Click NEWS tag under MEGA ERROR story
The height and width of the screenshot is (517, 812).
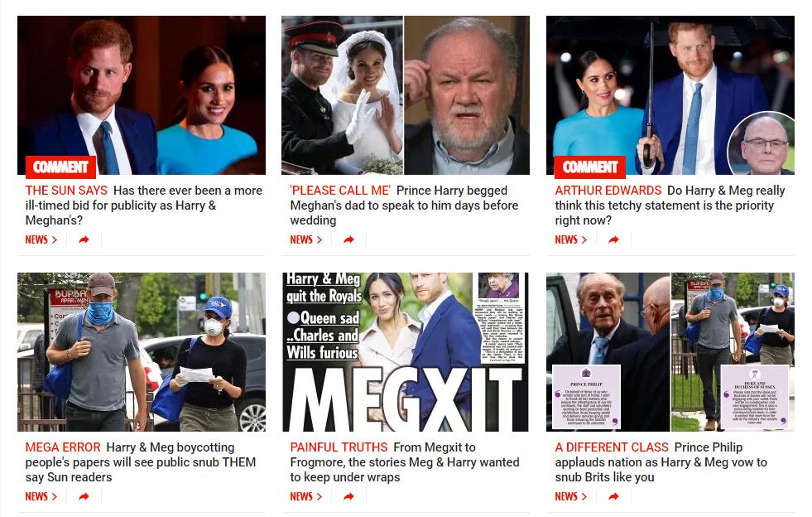click(41, 497)
